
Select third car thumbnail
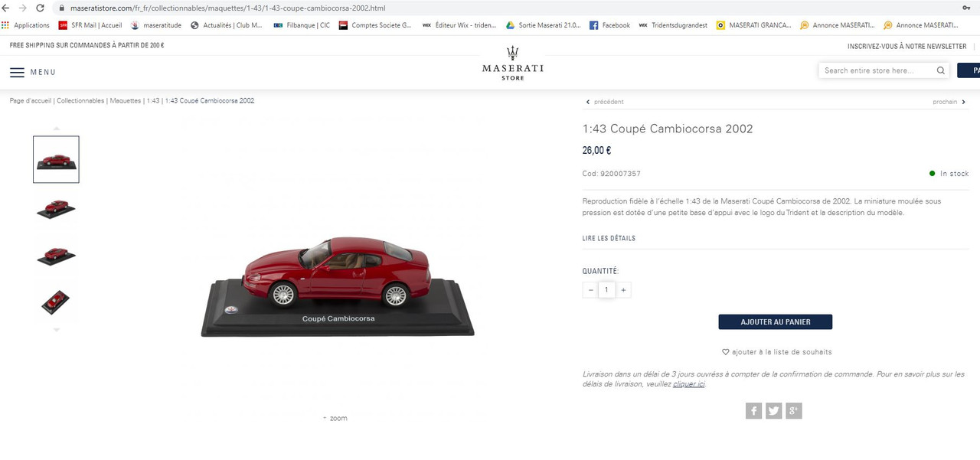56,255
